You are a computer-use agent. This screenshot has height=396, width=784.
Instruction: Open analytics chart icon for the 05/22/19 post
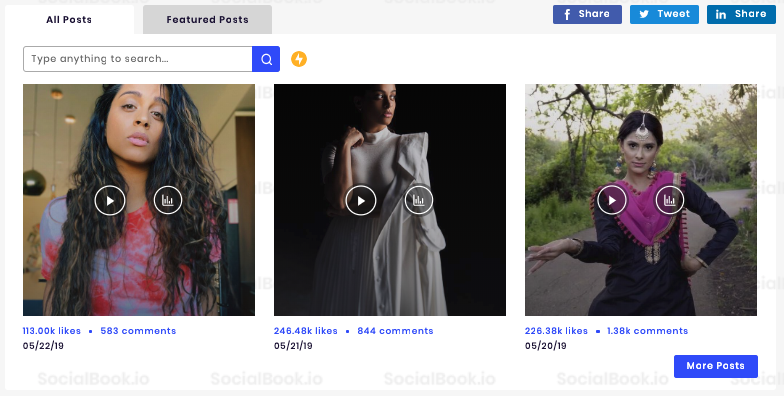pos(168,200)
